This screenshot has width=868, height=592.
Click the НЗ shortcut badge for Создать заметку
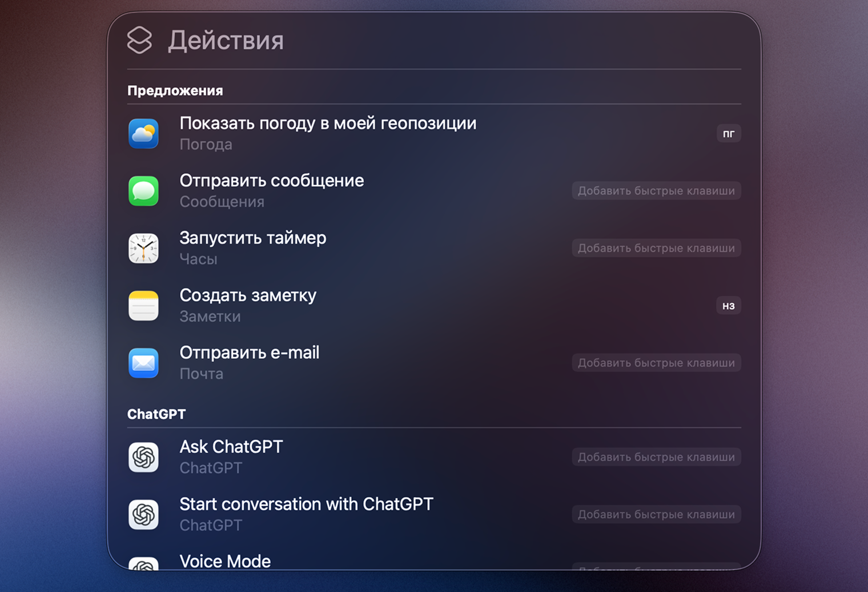pos(728,305)
